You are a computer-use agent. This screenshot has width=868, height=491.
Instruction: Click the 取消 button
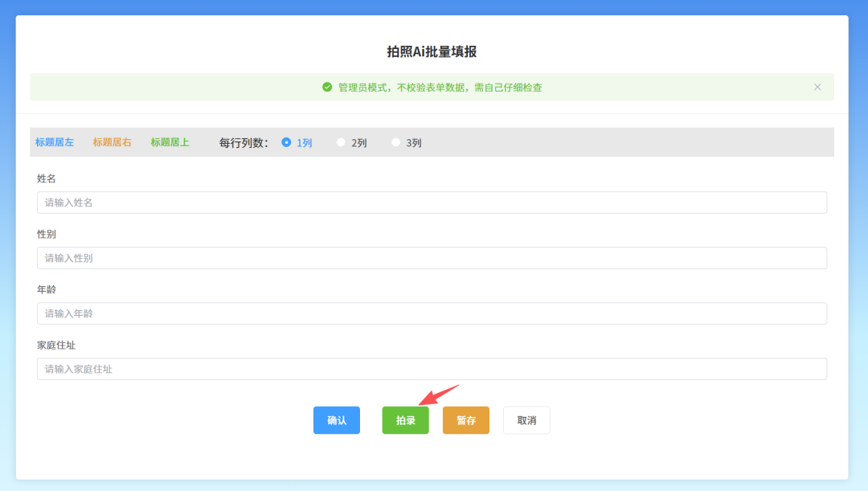526,420
